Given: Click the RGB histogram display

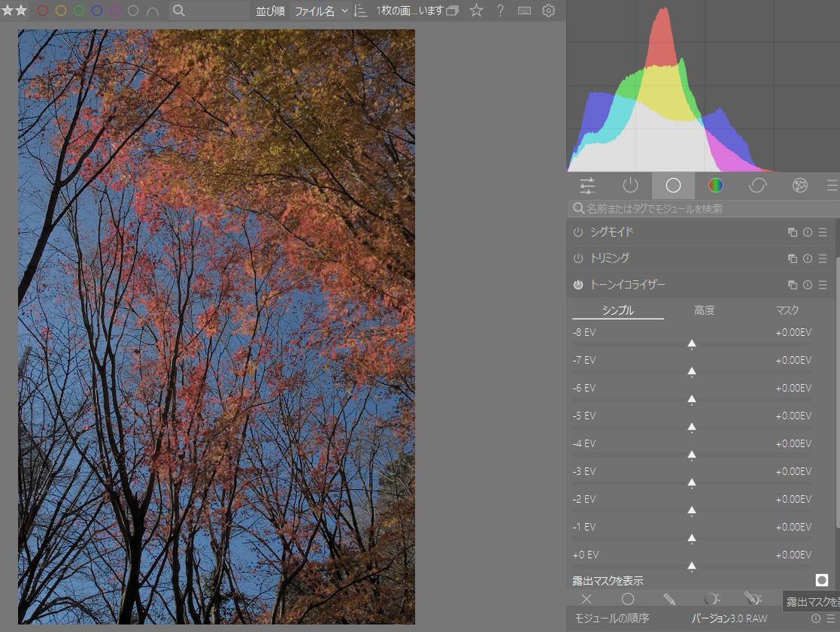Looking at the screenshot, I should [703, 86].
